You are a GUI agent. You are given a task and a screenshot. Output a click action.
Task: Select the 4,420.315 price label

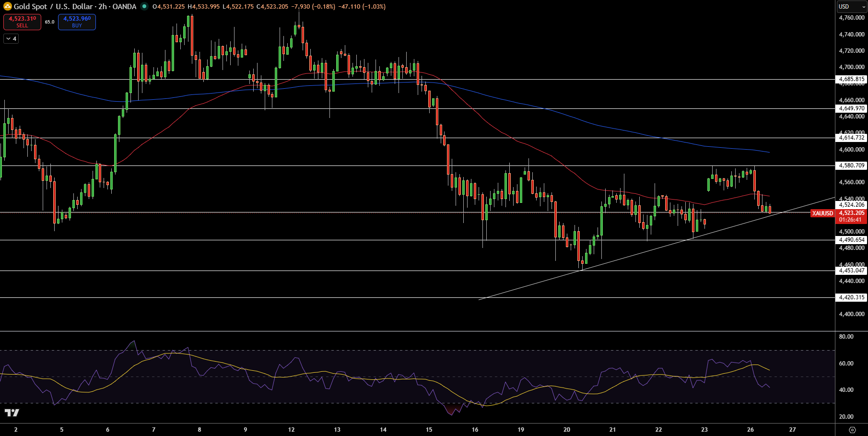point(852,297)
